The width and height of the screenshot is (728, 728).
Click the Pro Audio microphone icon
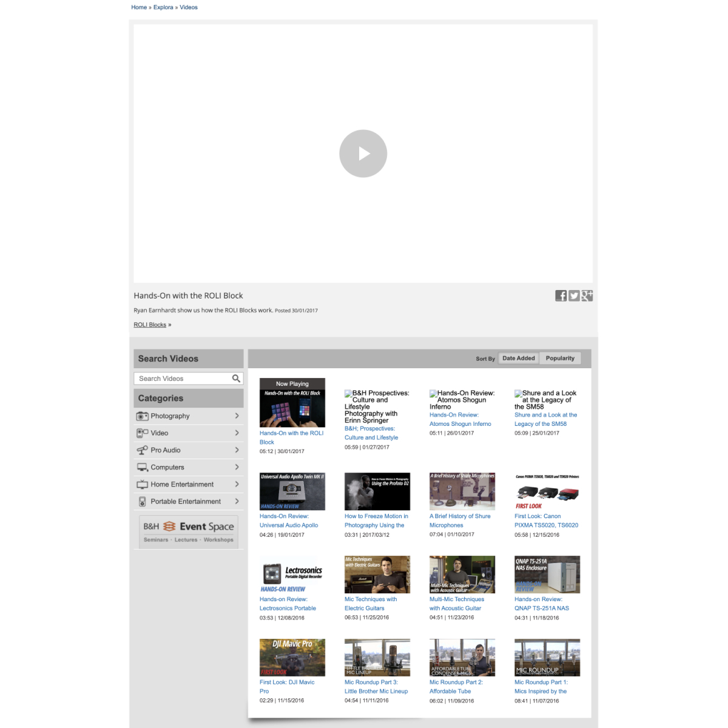(x=143, y=450)
